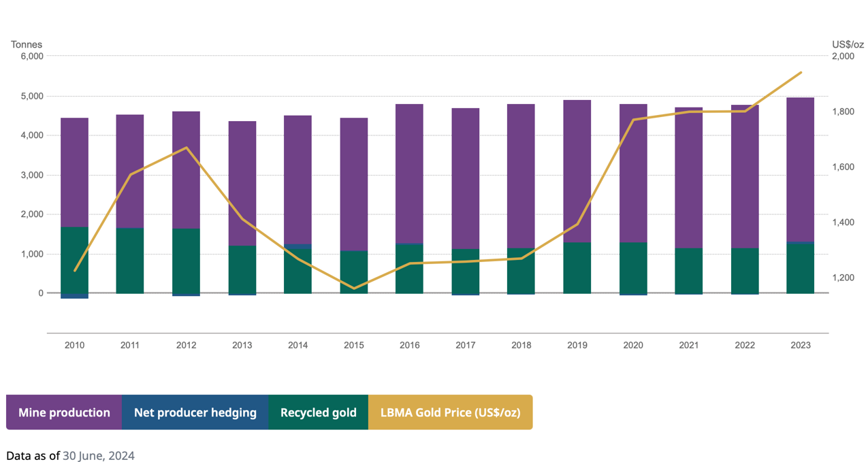Image resolution: width=868 pixels, height=462 pixels.
Task: Click the US$/oz right axis title
Action: (x=848, y=44)
